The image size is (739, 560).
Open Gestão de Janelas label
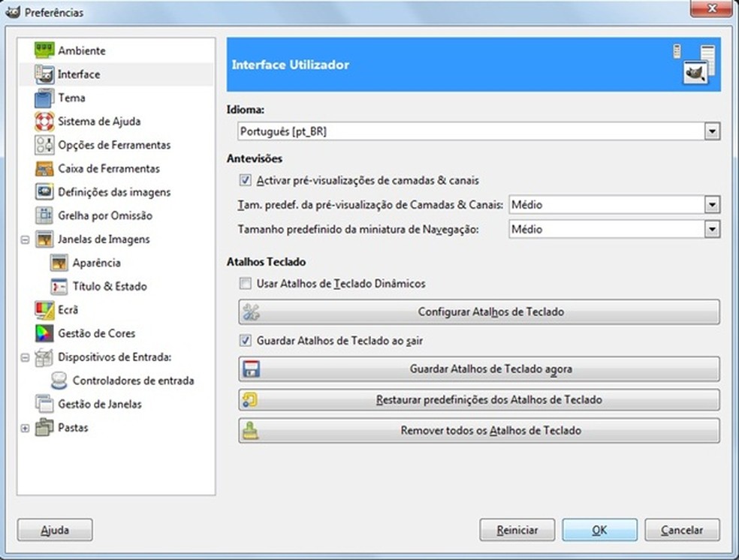pos(99,404)
